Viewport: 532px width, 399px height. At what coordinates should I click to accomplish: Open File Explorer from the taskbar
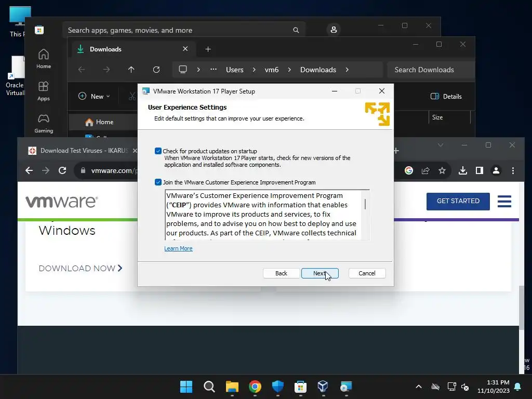click(x=232, y=387)
